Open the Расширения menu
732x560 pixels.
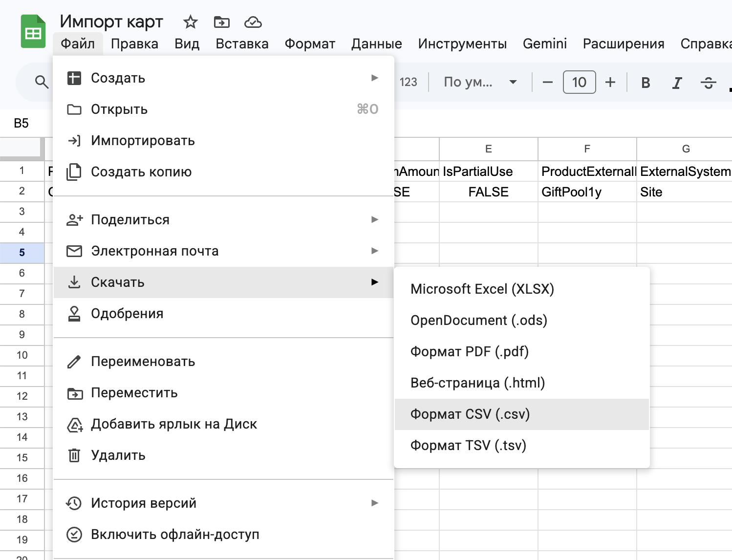pyautogui.click(x=624, y=43)
